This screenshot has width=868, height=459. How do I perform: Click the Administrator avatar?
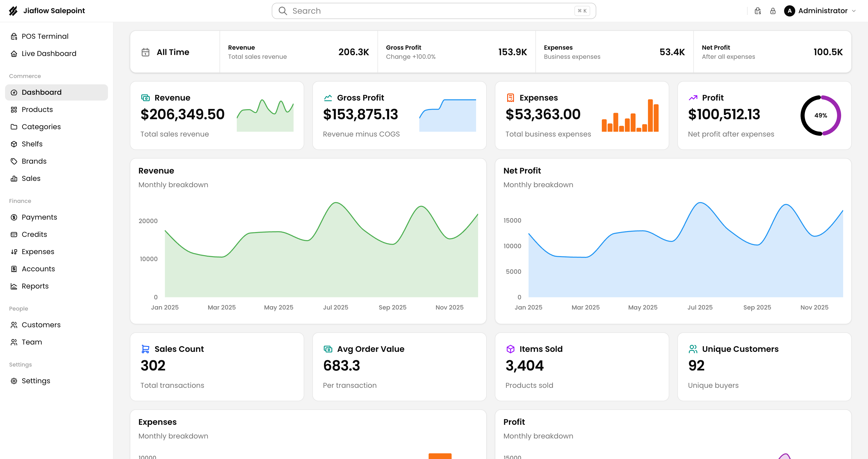(x=789, y=11)
